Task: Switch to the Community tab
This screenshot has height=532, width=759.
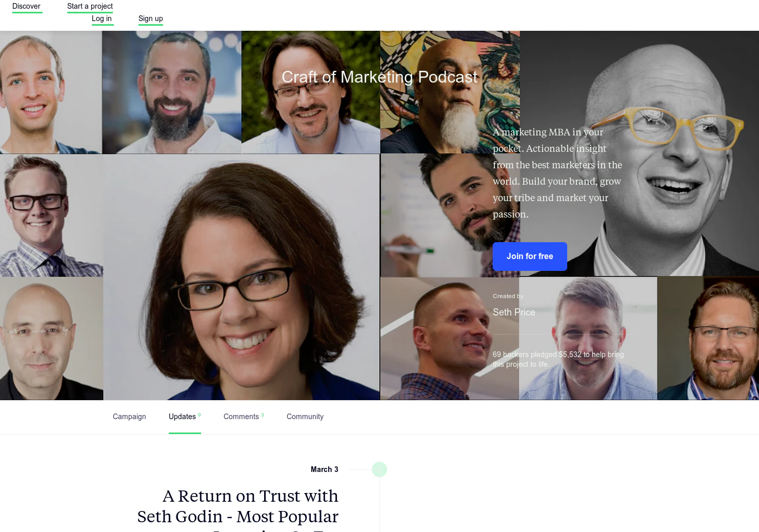Action: pyautogui.click(x=305, y=417)
